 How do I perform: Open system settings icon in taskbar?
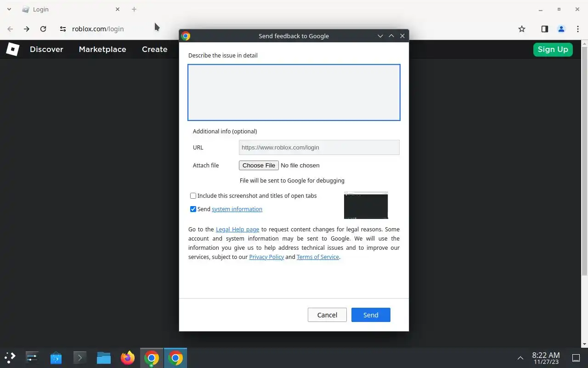[32, 357]
